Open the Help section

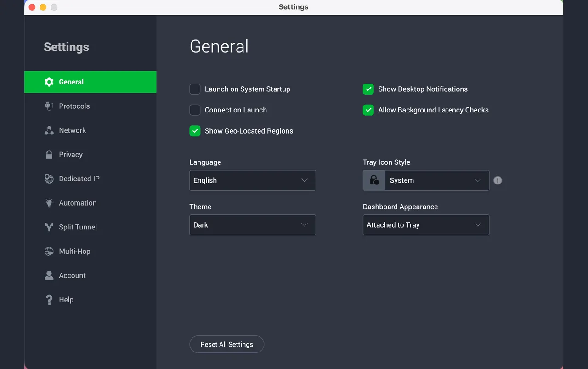click(x=90, y=300)
